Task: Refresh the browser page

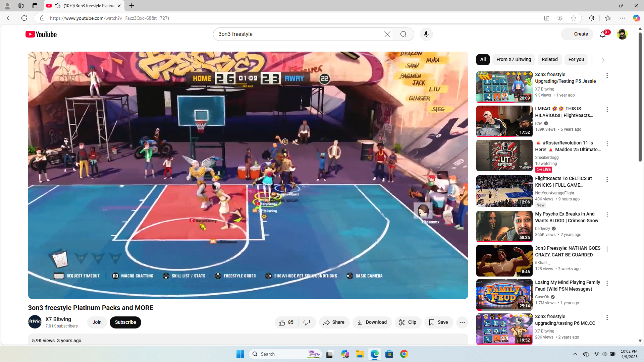Action: 24,18
